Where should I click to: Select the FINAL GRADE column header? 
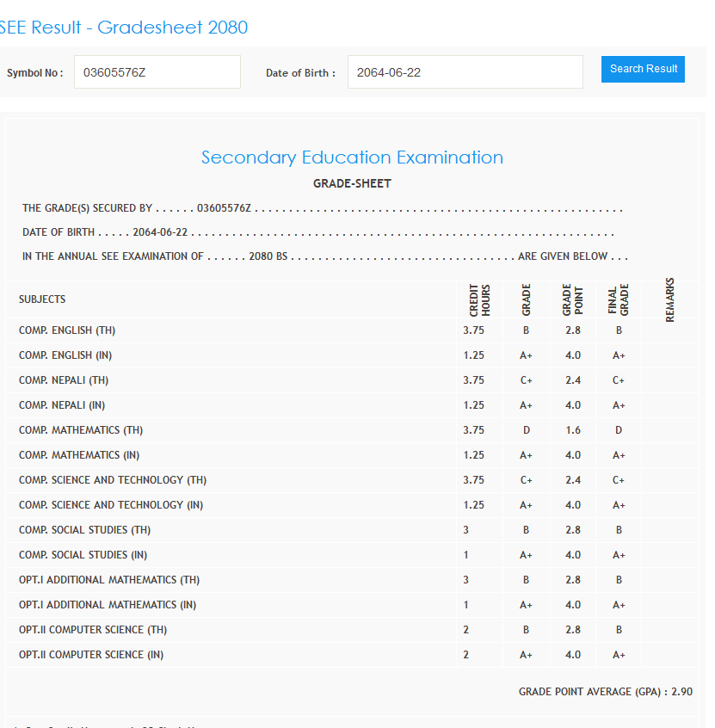tap(619, 300)
